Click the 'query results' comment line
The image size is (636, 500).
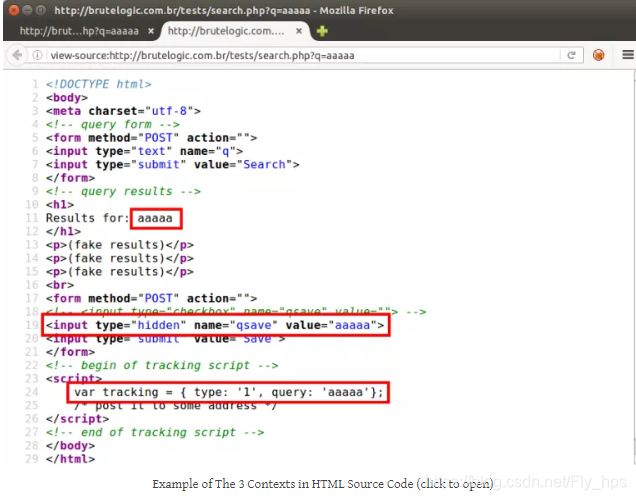(123, 191)
